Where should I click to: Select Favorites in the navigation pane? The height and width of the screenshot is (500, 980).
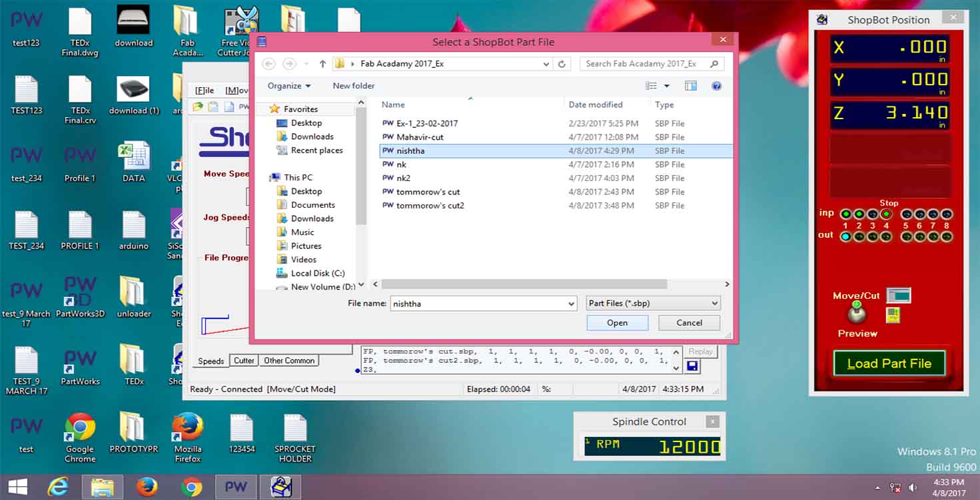click(300, 109)
